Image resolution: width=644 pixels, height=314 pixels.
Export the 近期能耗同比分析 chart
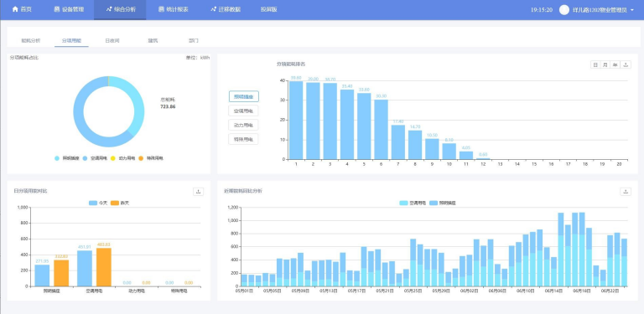tap(626, 192)
